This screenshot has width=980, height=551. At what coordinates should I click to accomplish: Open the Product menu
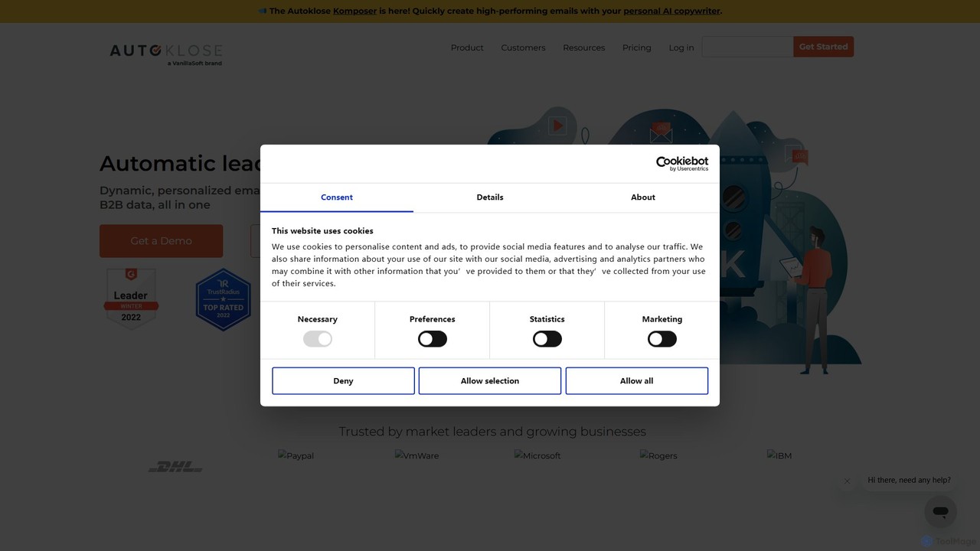(x=467, y=47)
